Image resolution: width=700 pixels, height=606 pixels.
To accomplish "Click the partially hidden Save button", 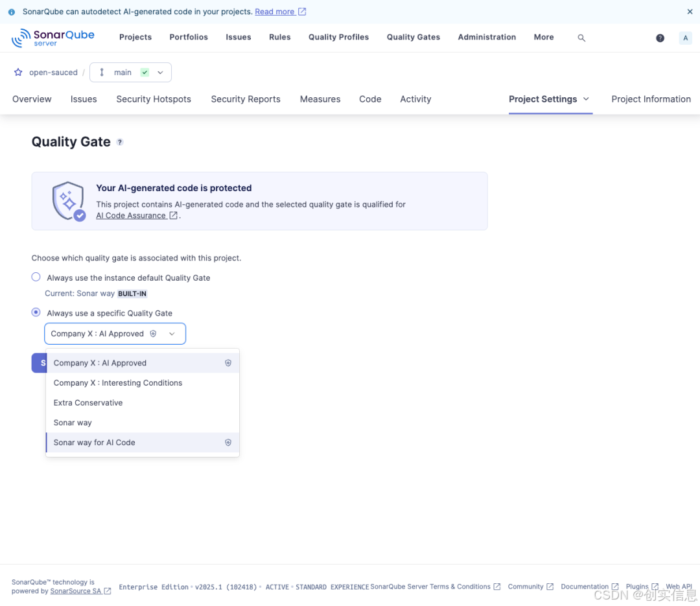I will point(39,363).
